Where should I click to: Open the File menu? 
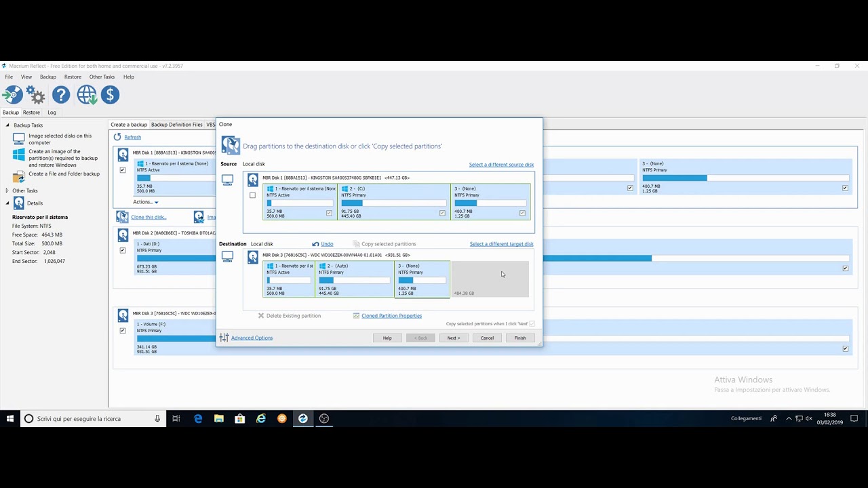[x=9, y=77]
